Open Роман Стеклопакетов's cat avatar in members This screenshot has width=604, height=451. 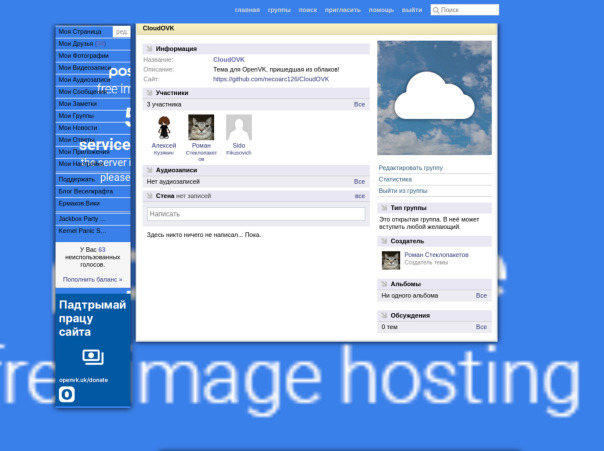[x=201, y=127]
